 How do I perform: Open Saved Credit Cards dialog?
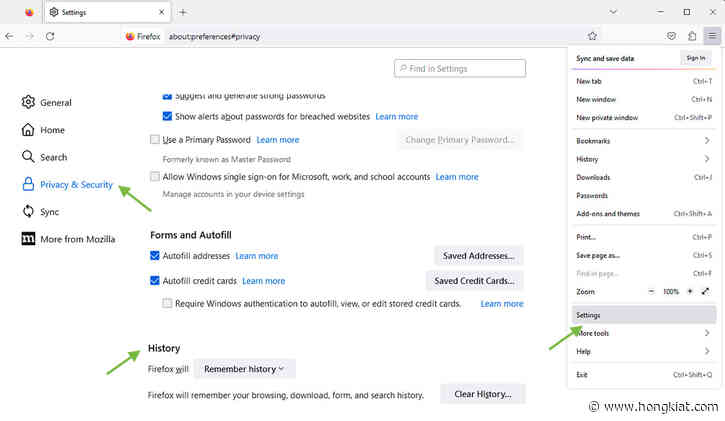474,281
